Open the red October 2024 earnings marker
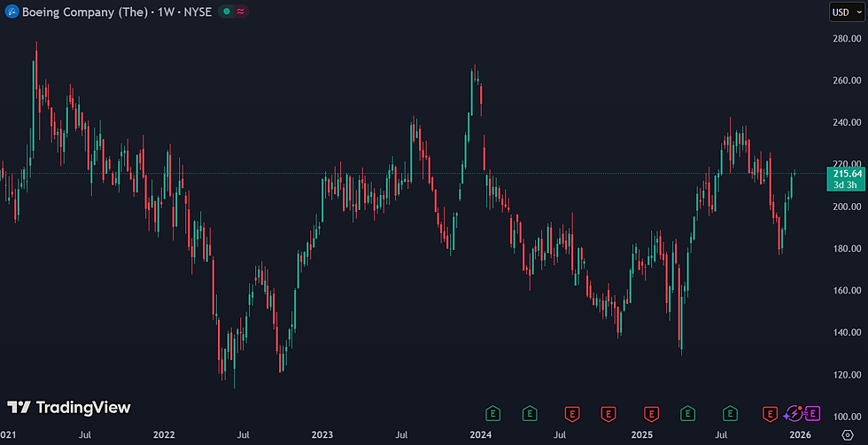 point(609,413)
